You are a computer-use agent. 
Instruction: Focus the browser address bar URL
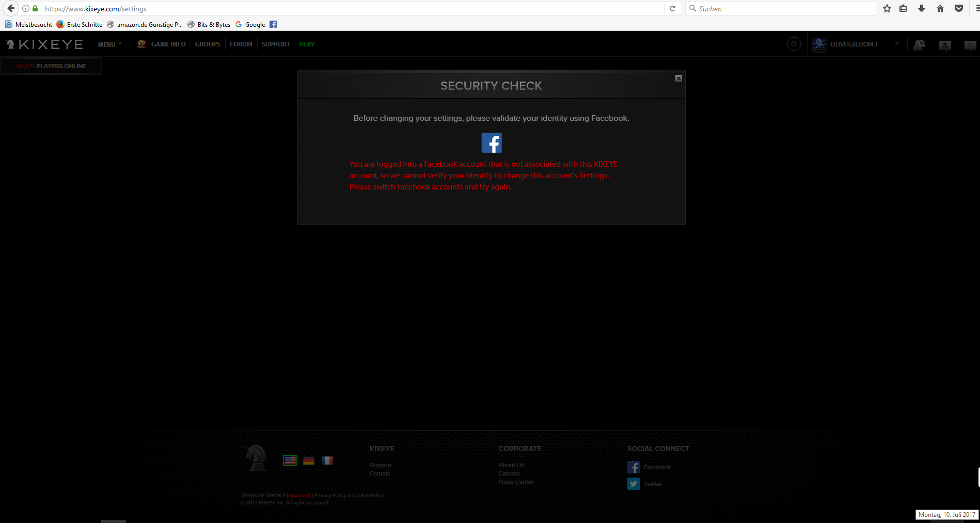click(353, 8)
